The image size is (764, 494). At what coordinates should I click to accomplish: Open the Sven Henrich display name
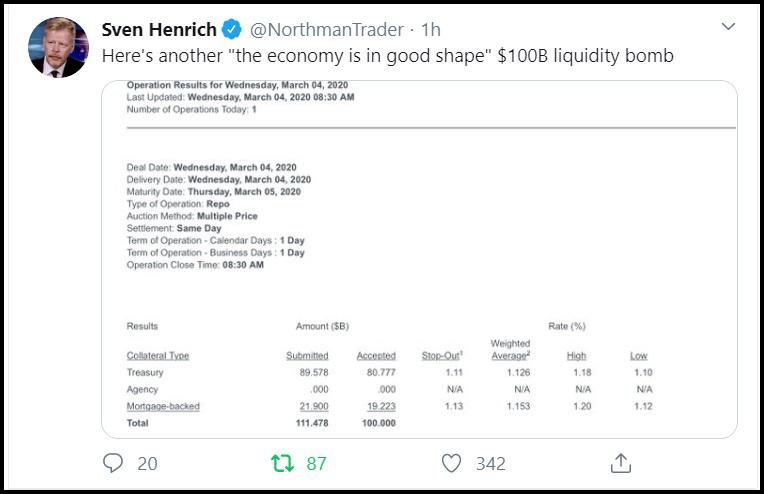click(159, 30)
